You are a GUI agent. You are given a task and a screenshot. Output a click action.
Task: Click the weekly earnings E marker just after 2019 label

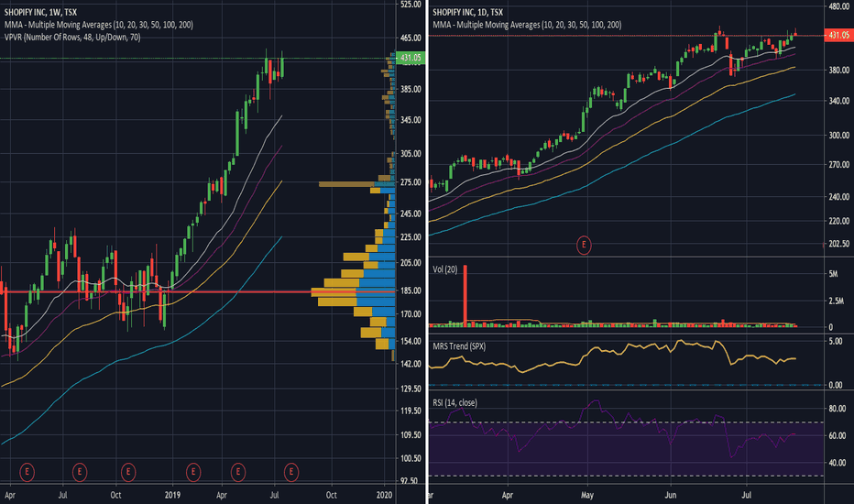[x=192, y=472]
